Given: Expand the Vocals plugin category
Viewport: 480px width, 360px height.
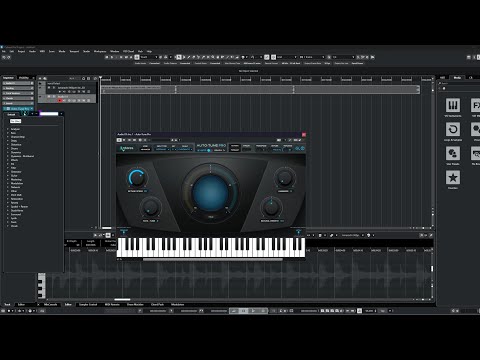Looking at the screenshot, I should click(x=8, y=226).
